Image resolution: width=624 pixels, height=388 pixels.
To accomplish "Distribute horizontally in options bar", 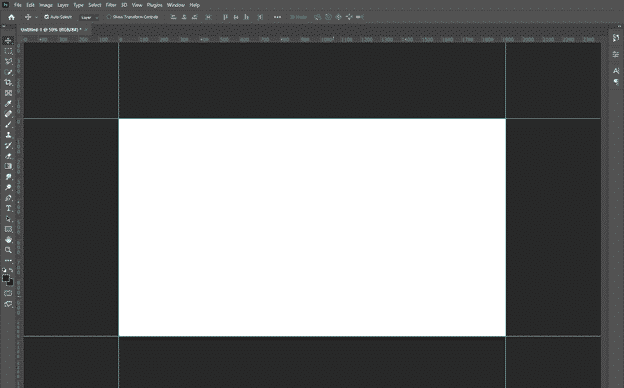I will click(x=208, y=17).
